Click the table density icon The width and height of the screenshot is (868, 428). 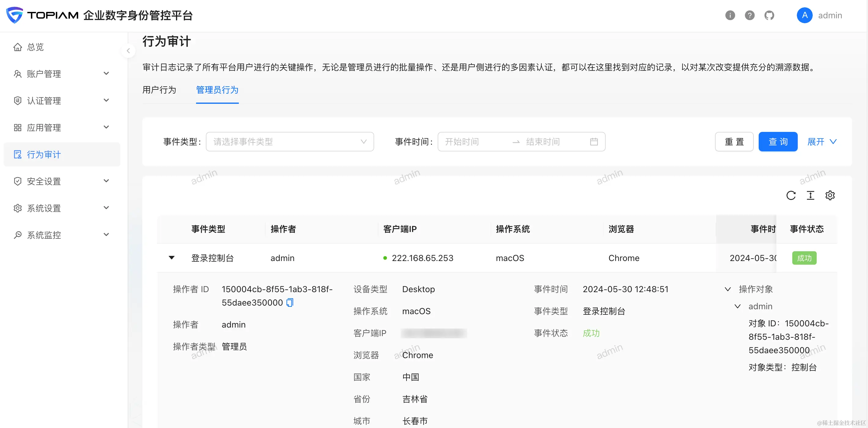click(810, 195)
